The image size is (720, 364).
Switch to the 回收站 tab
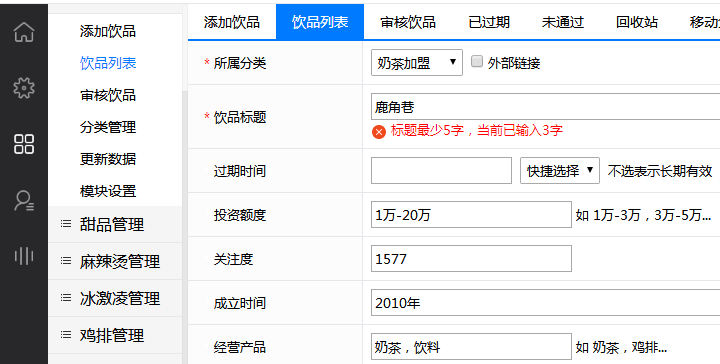pyautogui.click(x=636, y=22)
